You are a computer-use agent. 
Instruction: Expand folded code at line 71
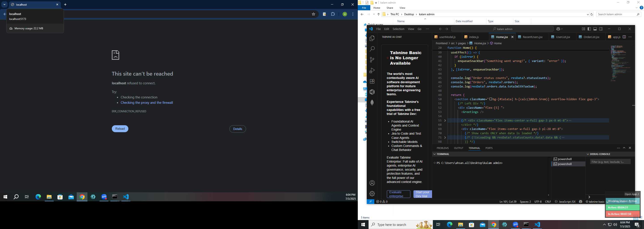[x=445, y=138]
